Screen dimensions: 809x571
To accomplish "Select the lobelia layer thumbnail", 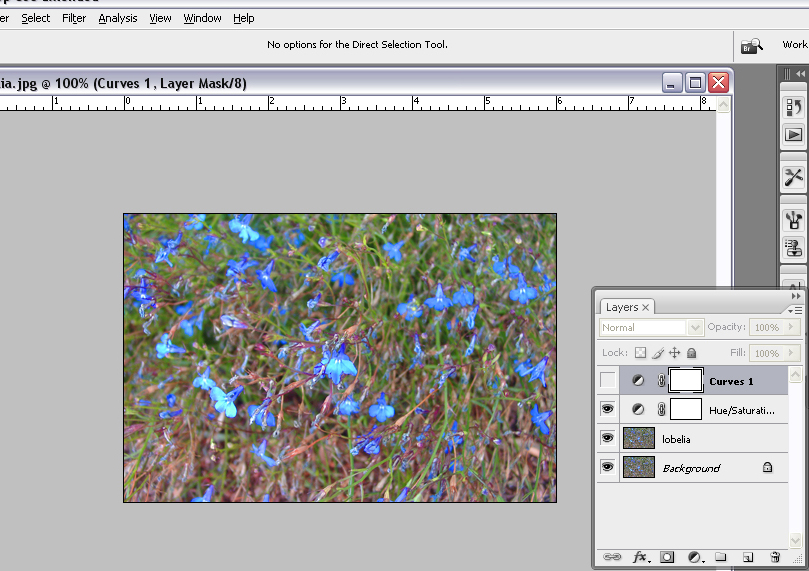I will pos(639,438).
